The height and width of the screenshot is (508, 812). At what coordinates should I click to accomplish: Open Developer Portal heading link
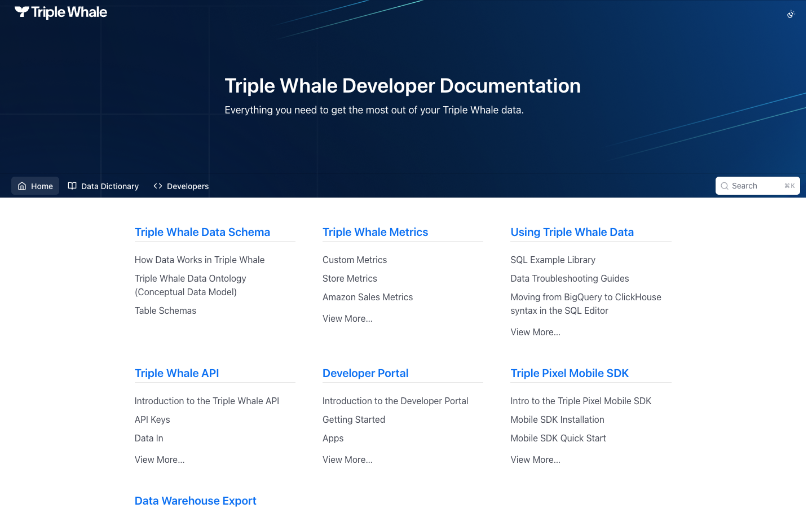pos(365,373)
